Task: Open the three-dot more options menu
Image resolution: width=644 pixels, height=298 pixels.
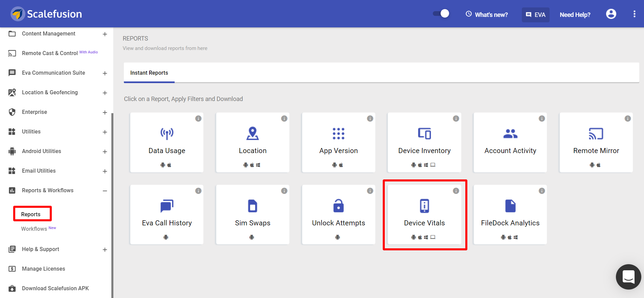Action: (634, 14)
